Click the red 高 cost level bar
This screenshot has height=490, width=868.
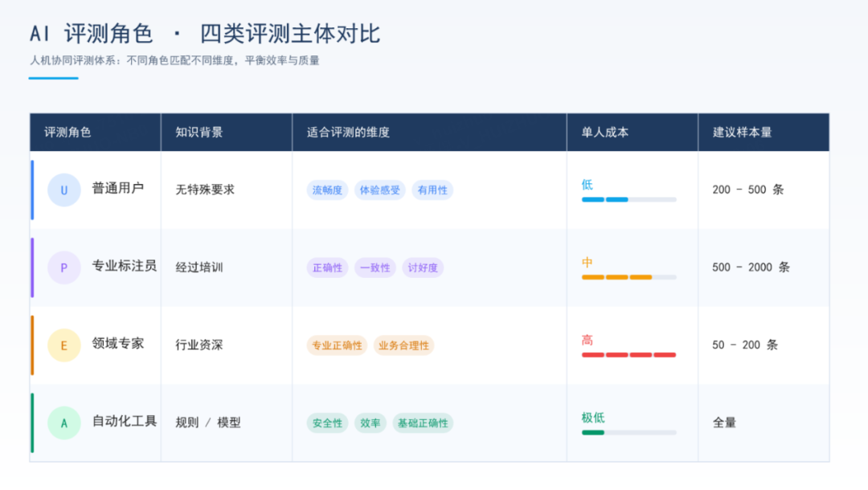(628, 355)
